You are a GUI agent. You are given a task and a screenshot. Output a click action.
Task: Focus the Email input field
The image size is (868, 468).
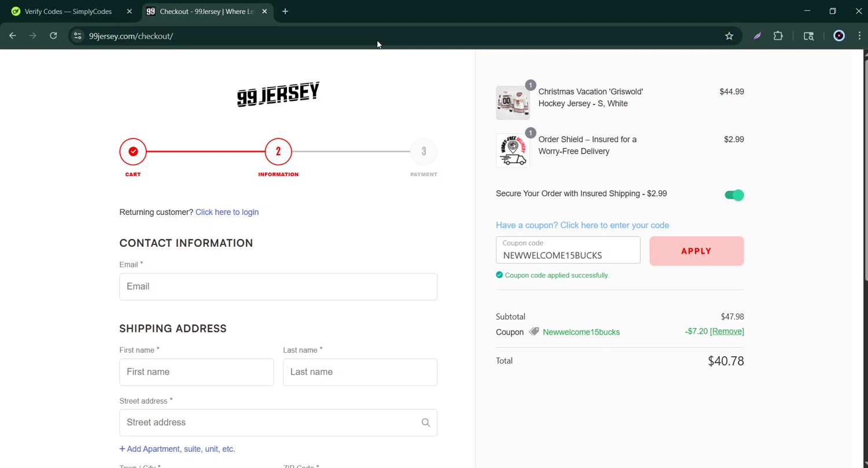[278, 287]
